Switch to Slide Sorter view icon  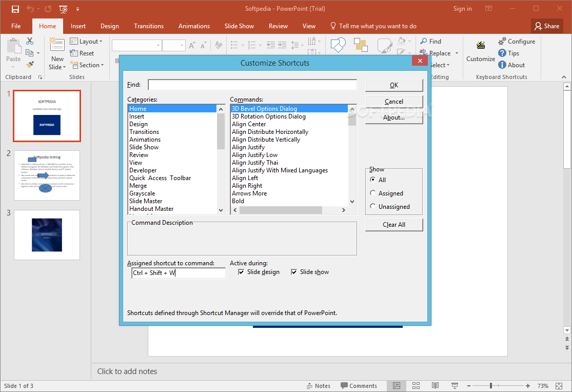point(416,386)
